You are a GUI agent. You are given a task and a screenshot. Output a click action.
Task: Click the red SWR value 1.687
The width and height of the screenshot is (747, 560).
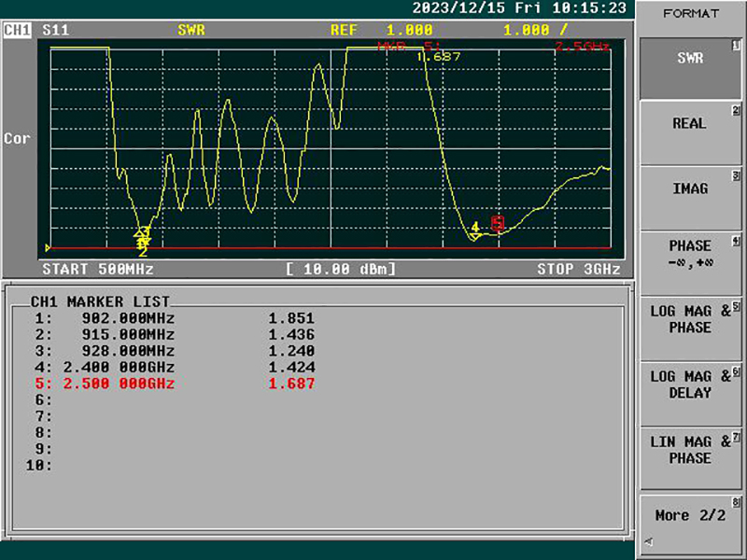291,384
